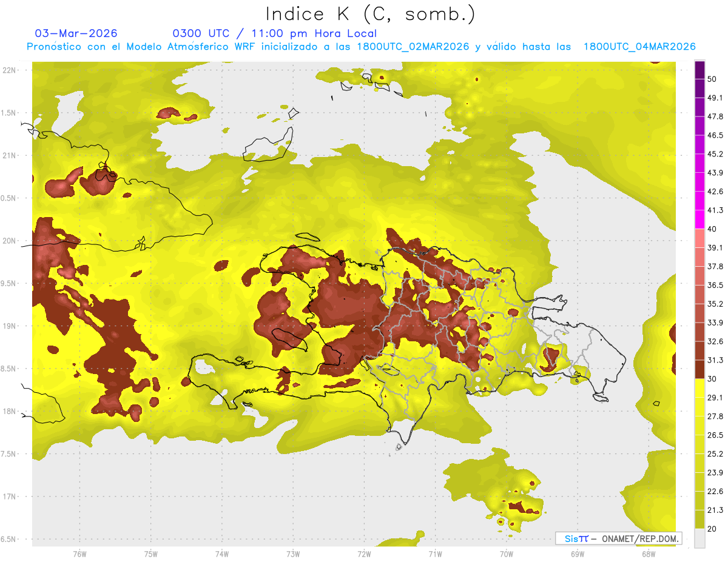Viewport: 728px width, 562px height.
Task: Select the '1800UTC_04MAR2026' valid-until timestamp
Action: coord(639,47)
